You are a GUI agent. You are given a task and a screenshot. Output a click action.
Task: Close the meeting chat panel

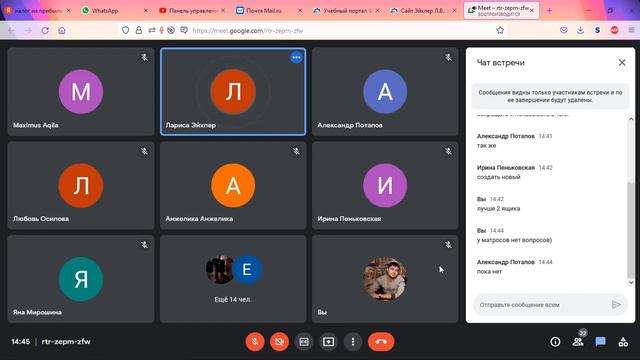click(x=622, y=62)
